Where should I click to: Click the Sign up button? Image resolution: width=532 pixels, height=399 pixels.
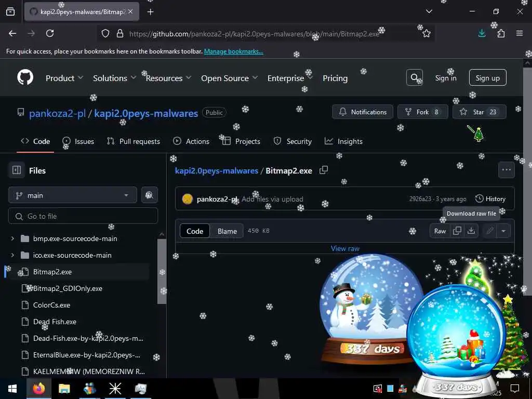tap(487, 78)
